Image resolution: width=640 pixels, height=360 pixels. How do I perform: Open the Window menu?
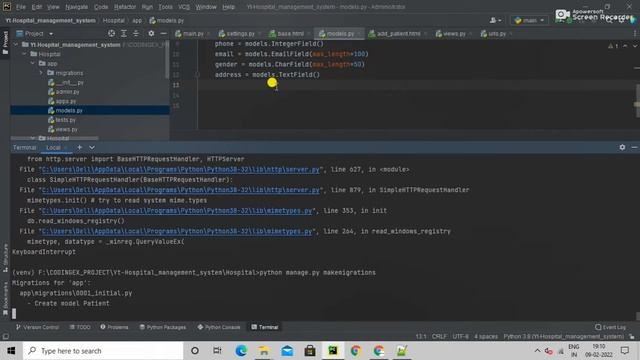pos(206,7)
